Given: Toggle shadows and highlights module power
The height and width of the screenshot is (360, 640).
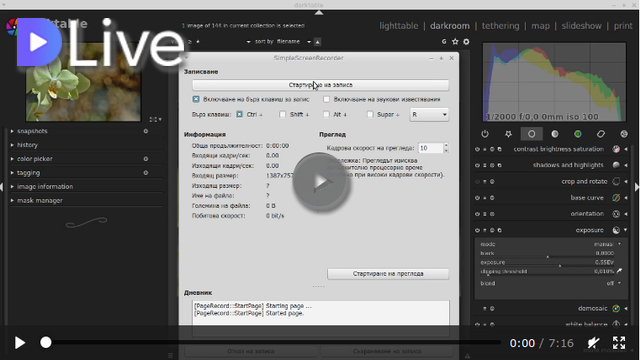Looking at the screenshot, I should pyautogui.click(x=477, y=165).
